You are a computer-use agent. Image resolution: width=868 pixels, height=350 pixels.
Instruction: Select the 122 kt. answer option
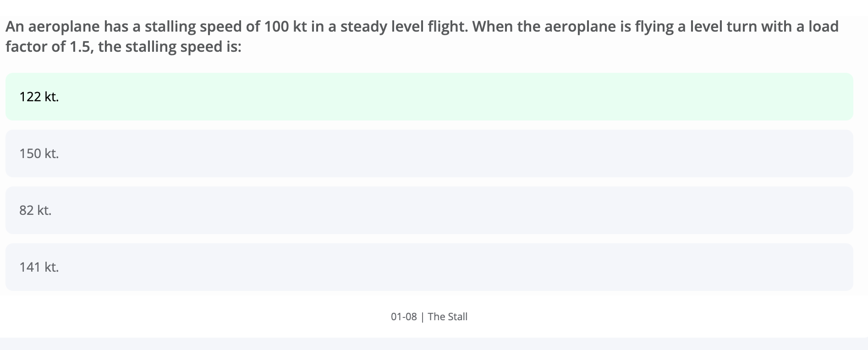(429, 97)
